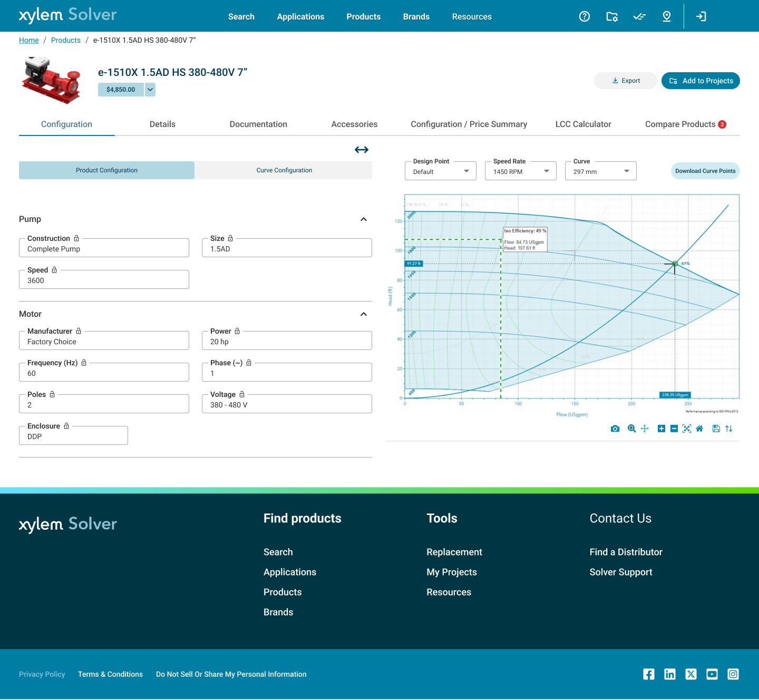Screen dimensions: 759x700
Task: Open Download Curve Points
Action: 705,171
